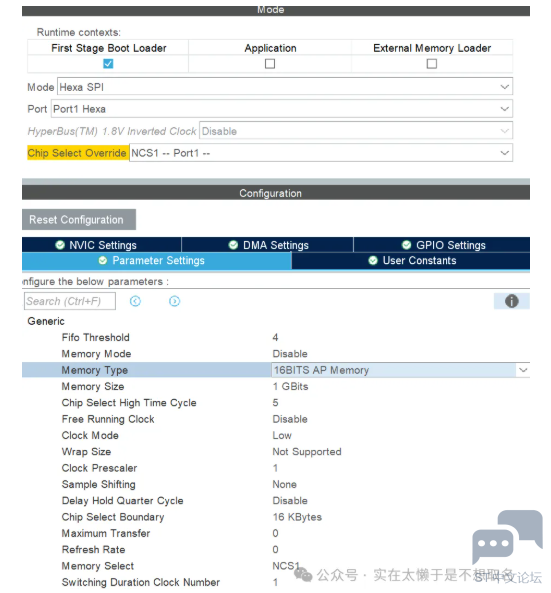The height and width of the screenshot is (593, 551).
Task: Uncheck First Stage Boot Loader checkbox
Action: pos(108,64)
